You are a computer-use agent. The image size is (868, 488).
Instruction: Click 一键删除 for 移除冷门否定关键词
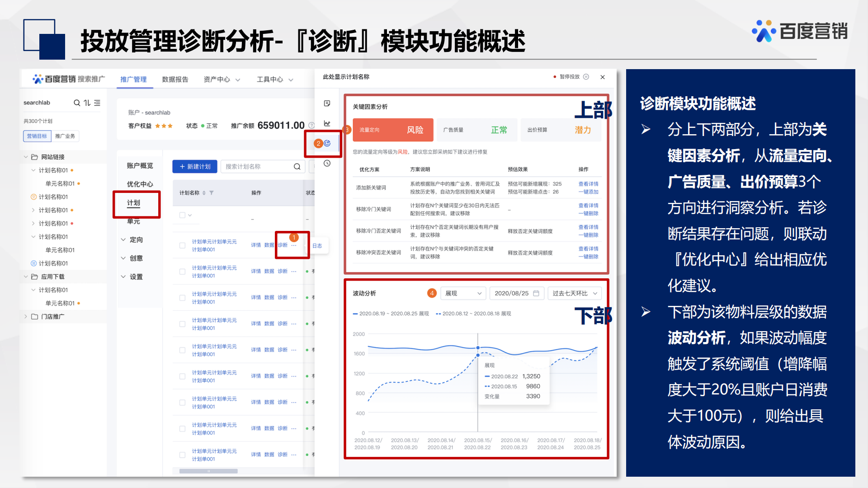(588, 235)
